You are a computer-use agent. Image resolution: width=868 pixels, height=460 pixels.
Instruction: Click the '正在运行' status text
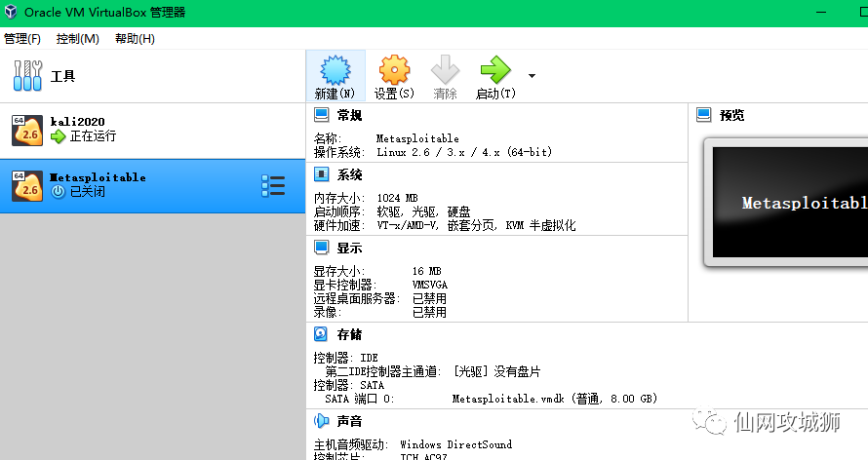point(93,136)
